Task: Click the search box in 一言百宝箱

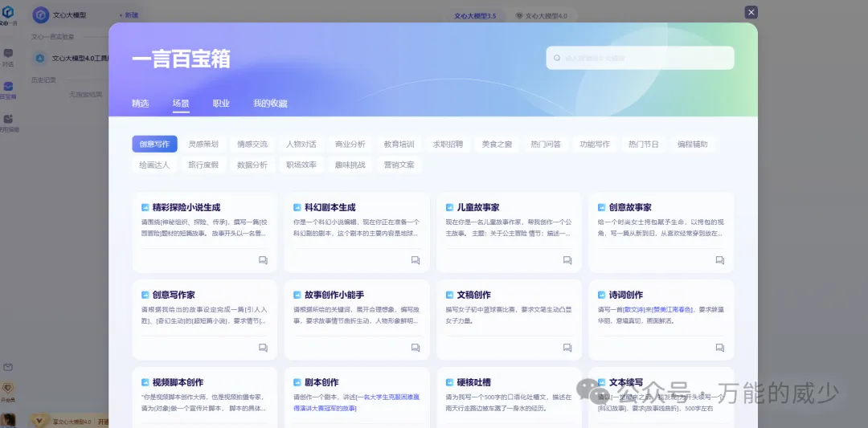Action: [640, 58]
